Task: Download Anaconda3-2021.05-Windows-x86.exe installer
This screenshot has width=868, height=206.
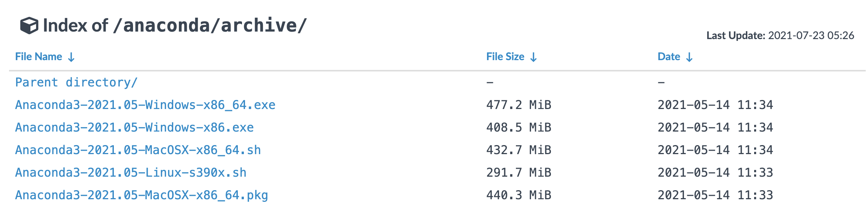Action: tap(134, 127)
